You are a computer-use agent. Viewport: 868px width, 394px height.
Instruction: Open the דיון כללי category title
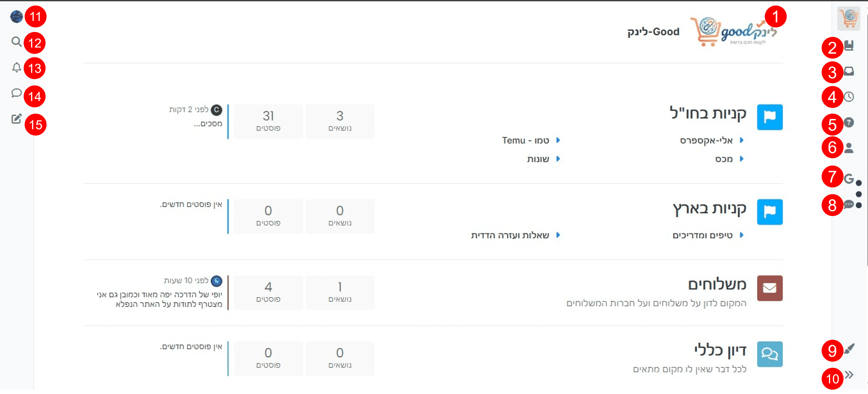720,351
